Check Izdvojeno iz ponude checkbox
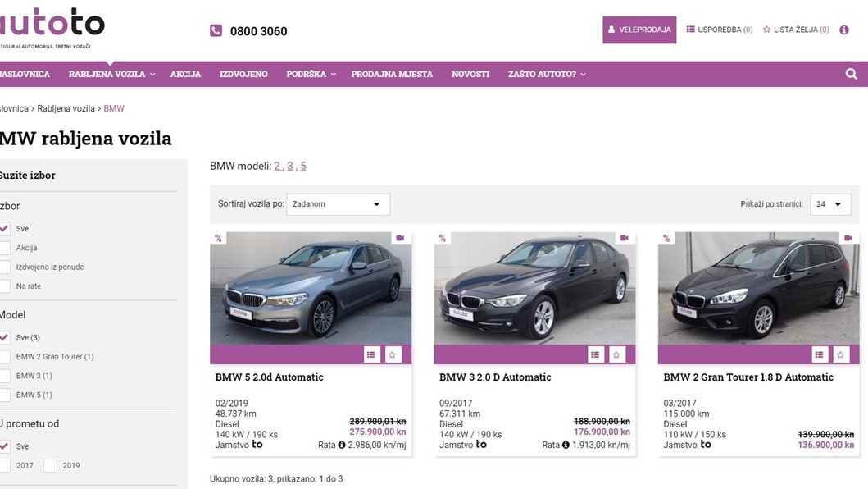The image size is (868, 489). coord(4,267)
